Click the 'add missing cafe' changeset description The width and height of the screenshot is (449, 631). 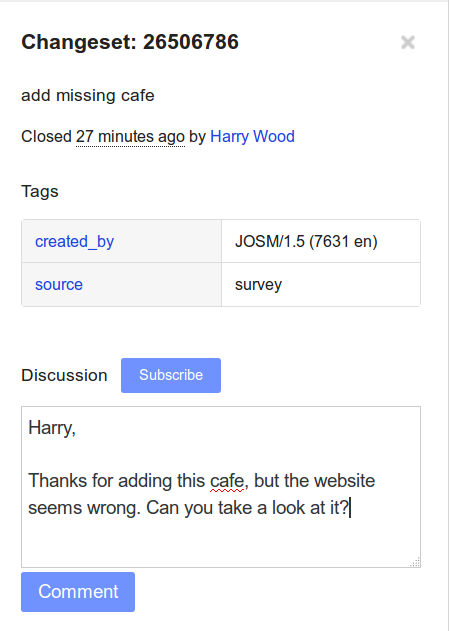pos(88,96)
